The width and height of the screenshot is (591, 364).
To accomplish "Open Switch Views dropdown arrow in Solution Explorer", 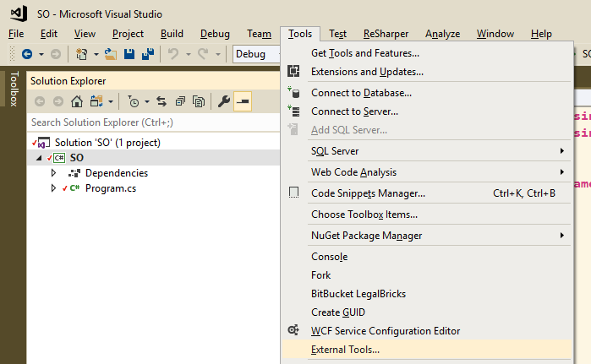I will click(111, 101).
